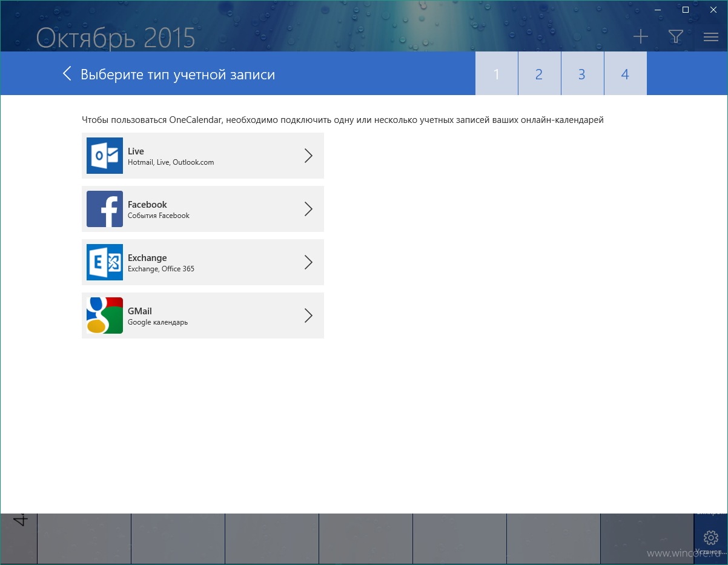
Task: Open the calendar filter funnel icon
Action: (x=676, y=37)
